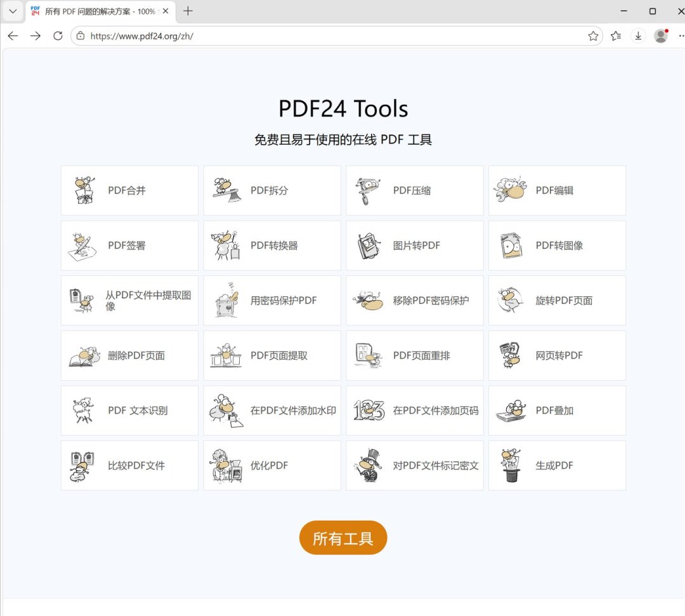Click the 移除PDF密码保护 icon
Viewport: 685px width, 616px height.
(x=369, y=301)
